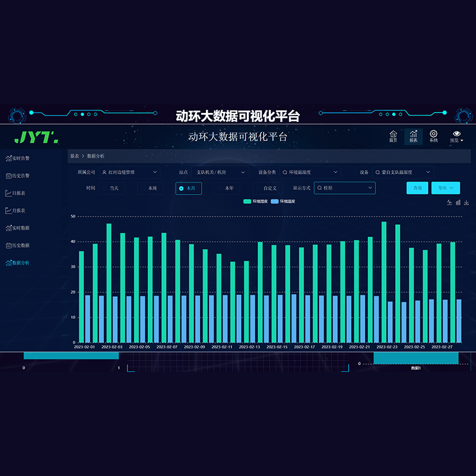
Task: Expand the 所属公司 company dropdown
Action: pos(129,172)
